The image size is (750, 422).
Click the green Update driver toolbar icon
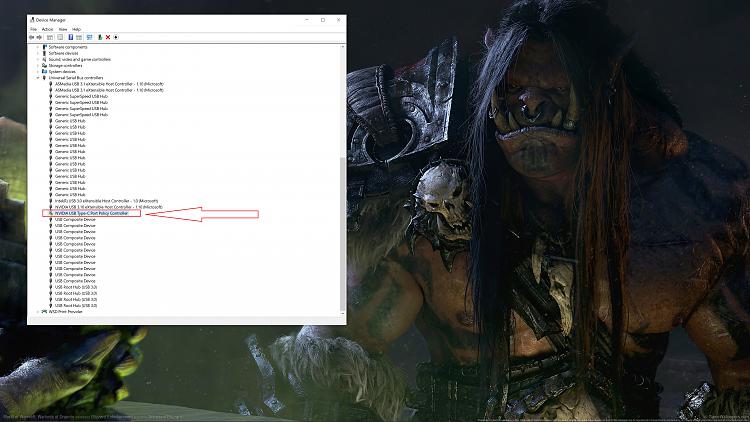coord(100,37)
